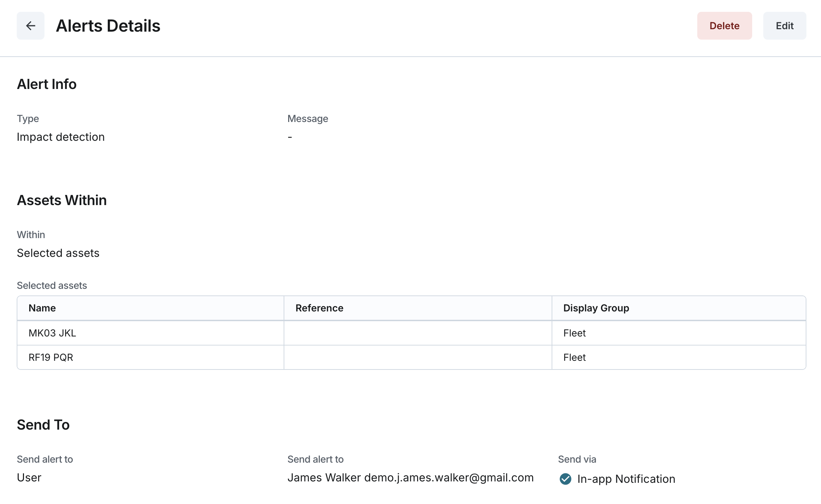Image resolution: width=821 pixels, height=504 pixels.
Task: Click the Reference column header
Action: (x=319, y=308)
